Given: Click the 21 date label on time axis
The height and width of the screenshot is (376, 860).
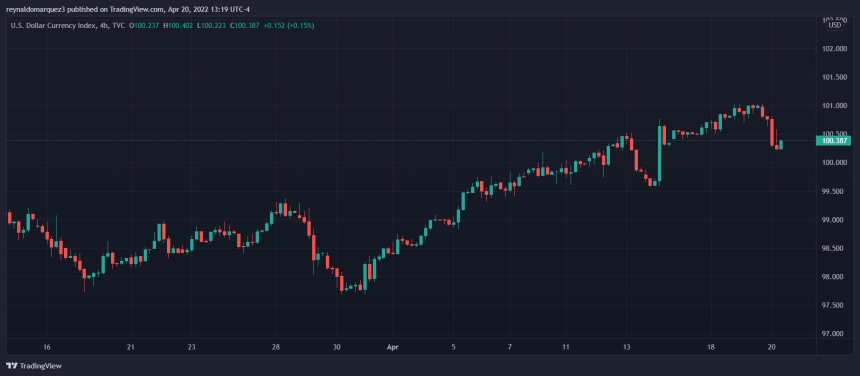Looking at the screenshot, I should pyautogui.click(x=131, y=347).
